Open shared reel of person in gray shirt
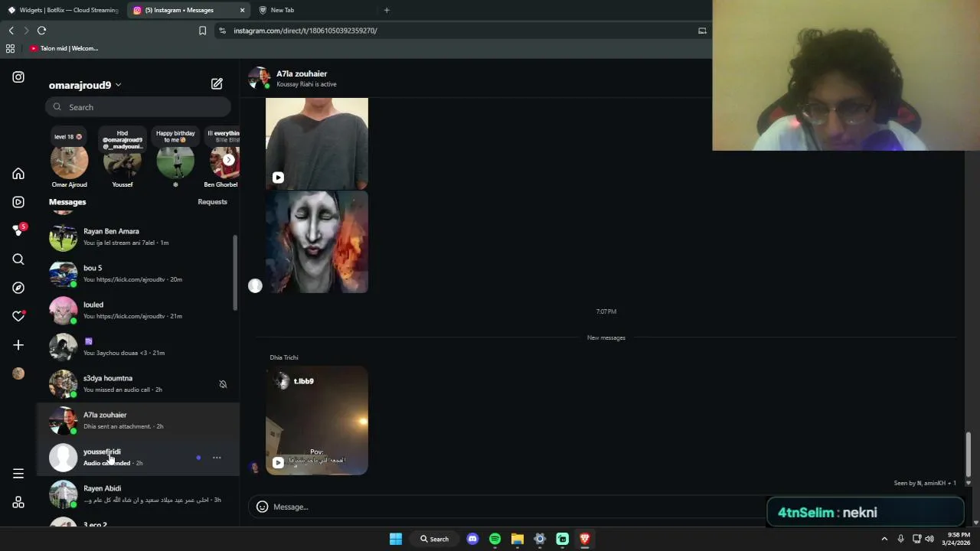The width and height of the screenshot is (980, 551). (x=316, y=143)
